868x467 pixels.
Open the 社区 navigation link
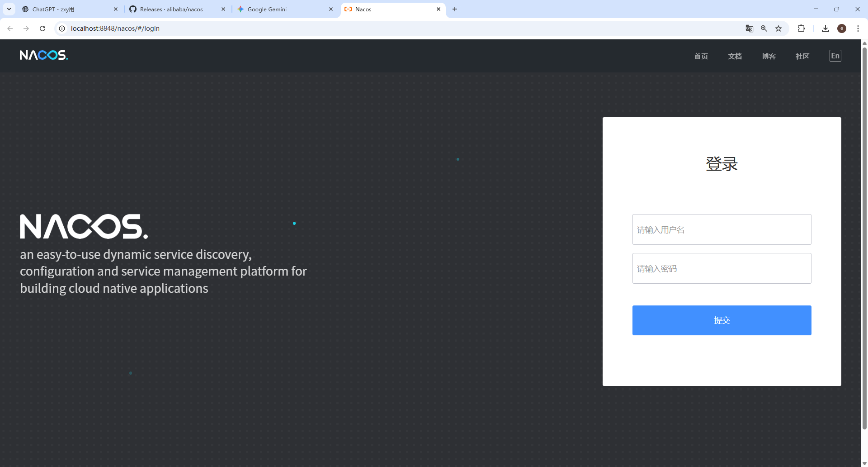802,56
